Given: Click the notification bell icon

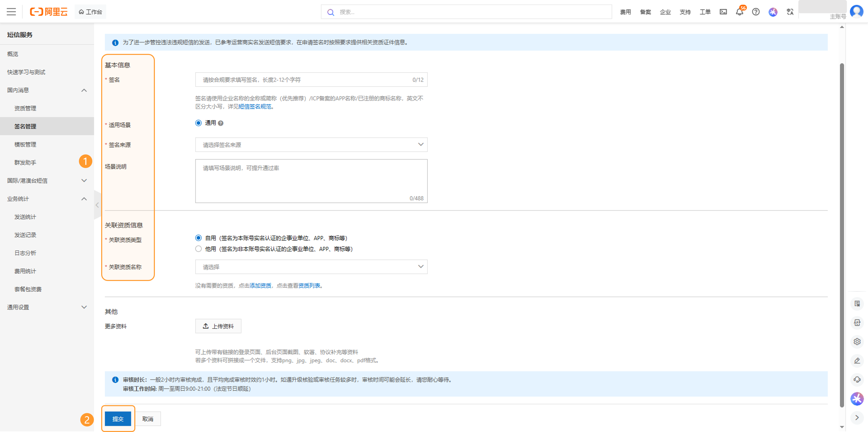Looking at the screenshot, I should [x=739, y=12].
